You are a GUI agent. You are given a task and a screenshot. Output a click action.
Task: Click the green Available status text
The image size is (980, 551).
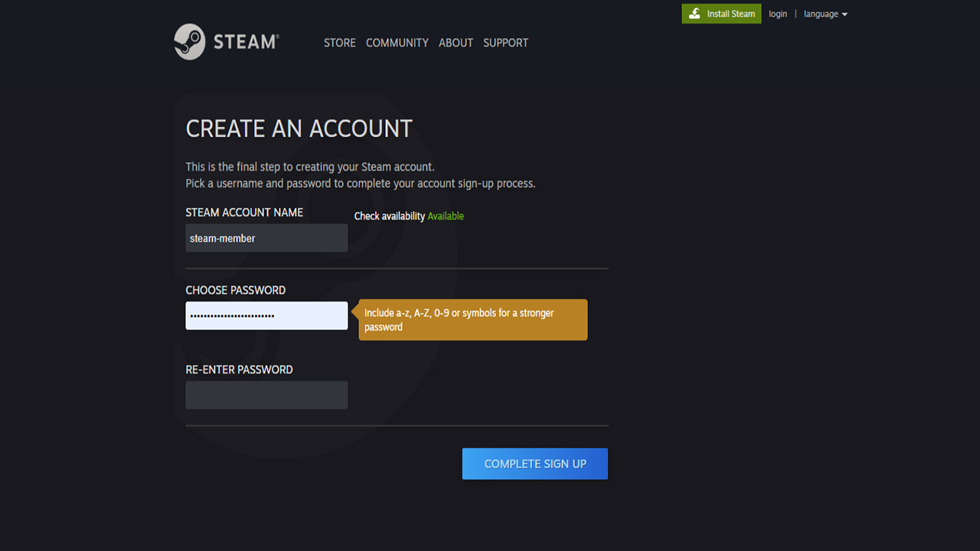(446, 217)
